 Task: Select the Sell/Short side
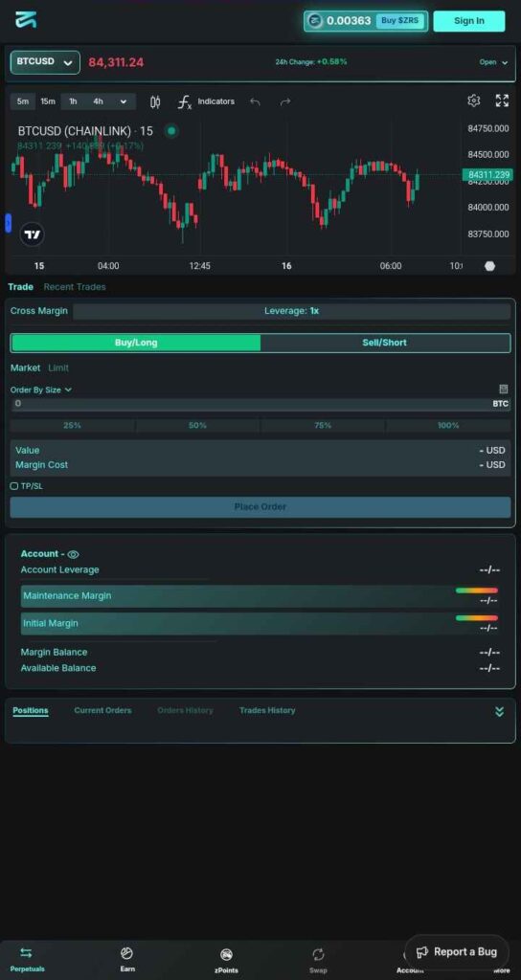(385, 343)
